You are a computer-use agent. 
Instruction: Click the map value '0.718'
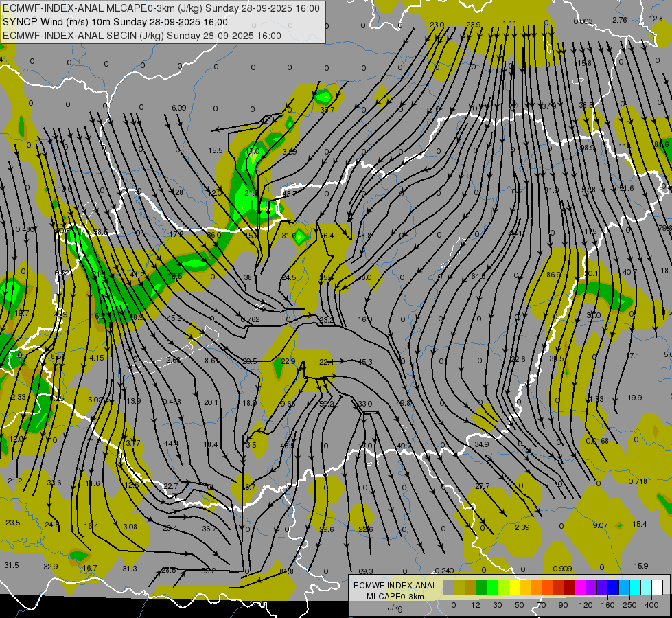(x=638, y=481)
